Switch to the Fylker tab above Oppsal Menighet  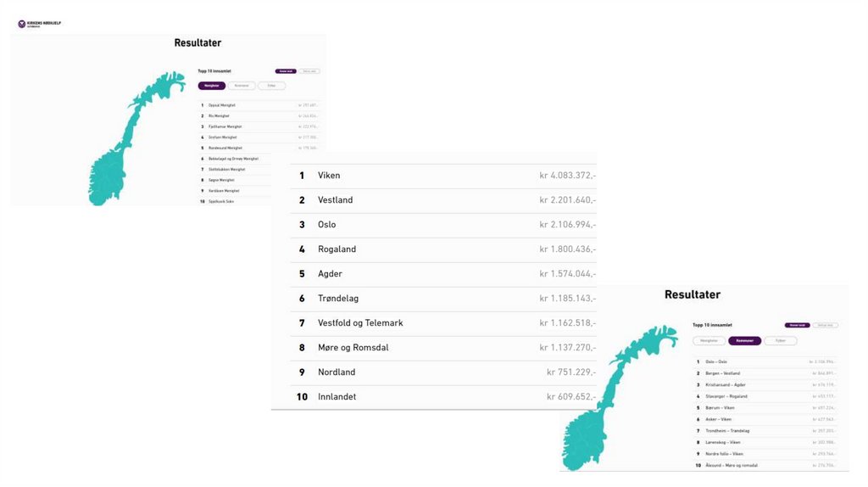(272, 86)
